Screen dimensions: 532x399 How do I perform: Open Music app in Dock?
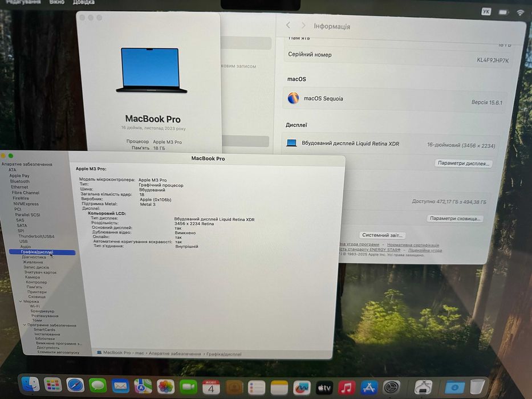pos(347,388)
